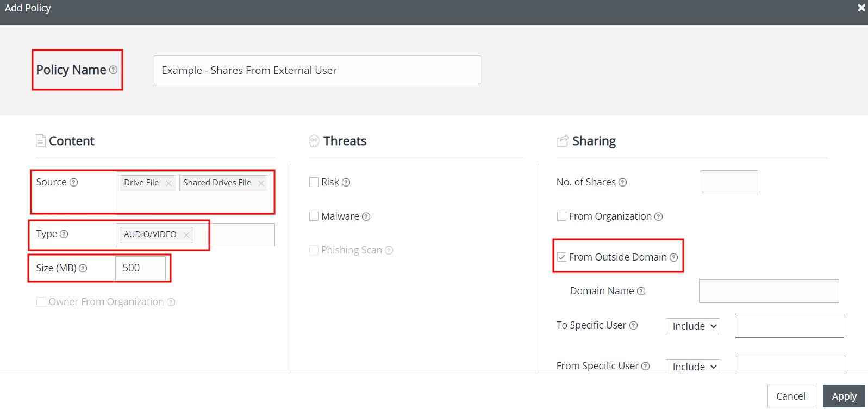Enable the Malware checkbox
Image resolution: width=868 pixels, height=409 pixels.
click(x=314, y=216)
